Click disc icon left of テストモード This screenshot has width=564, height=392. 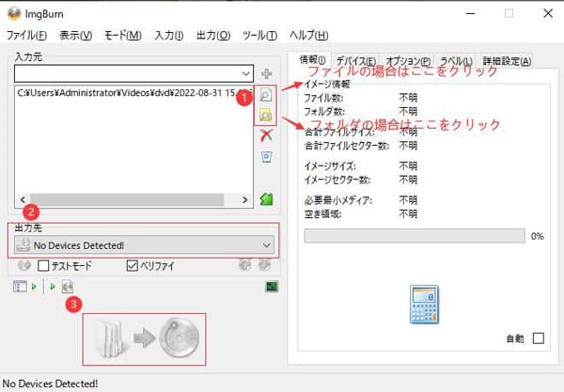click(24, 265)
